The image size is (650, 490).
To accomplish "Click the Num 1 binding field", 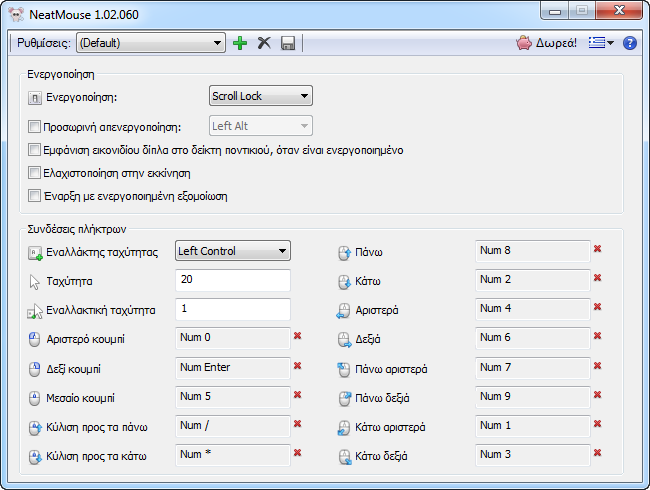I will click(x=533, y=426).
